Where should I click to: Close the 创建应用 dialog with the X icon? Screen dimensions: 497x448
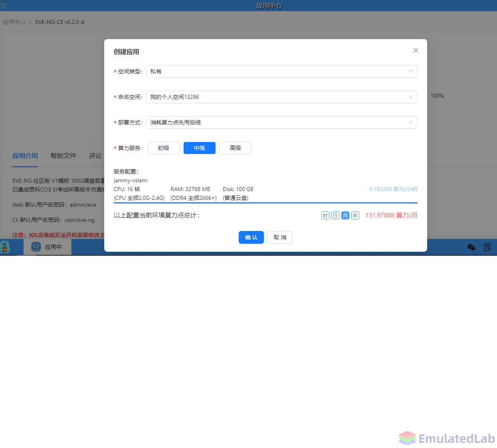click(x=416, y=50)
